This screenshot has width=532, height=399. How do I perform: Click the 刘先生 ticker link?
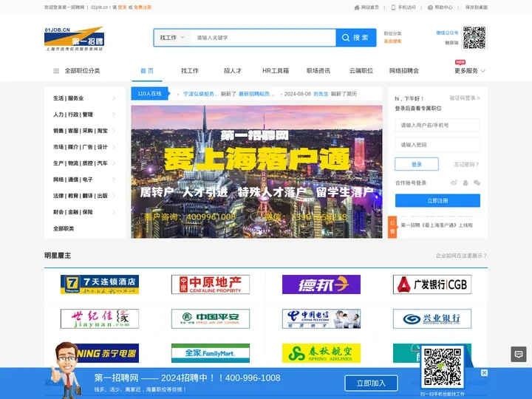coord(321,94)
